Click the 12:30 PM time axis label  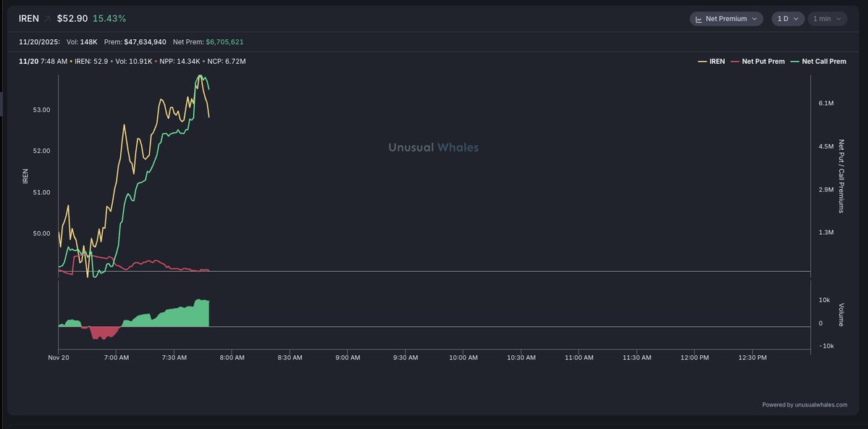pyautogui.click(x=751, y=357)
